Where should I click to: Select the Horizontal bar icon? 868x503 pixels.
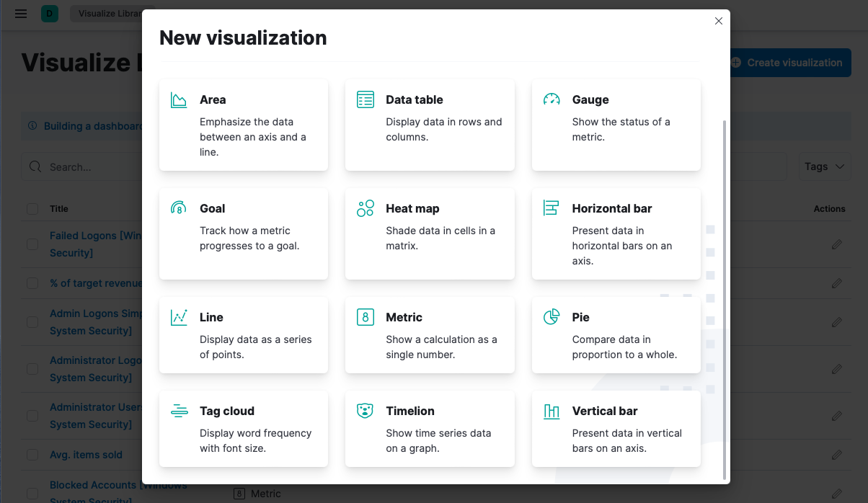pyautogui.click(x=552, y=209)
